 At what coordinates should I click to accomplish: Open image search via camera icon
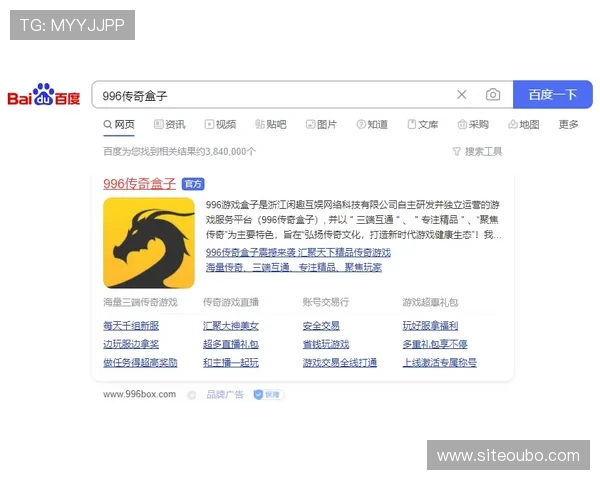coord(493,95)
